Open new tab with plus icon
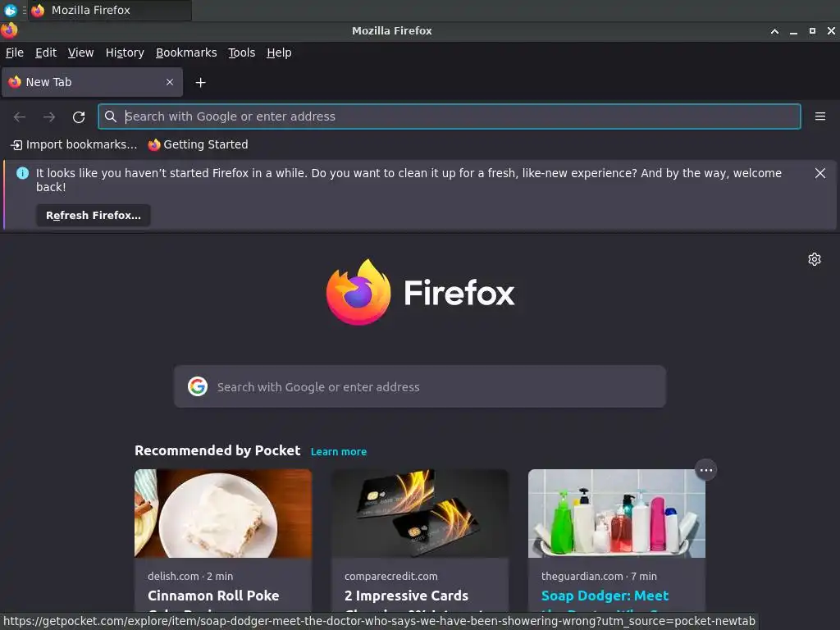The width and height of the screenshot is (840, 630). point(200,83)
